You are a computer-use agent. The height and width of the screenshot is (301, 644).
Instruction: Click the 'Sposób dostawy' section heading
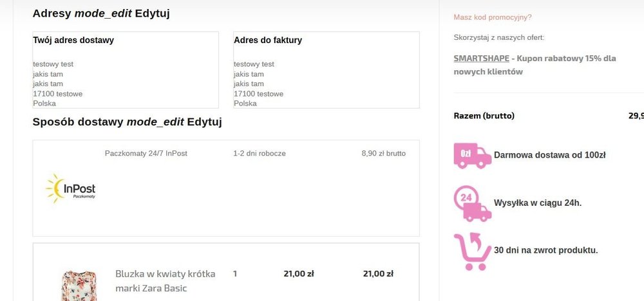(78, 122)
